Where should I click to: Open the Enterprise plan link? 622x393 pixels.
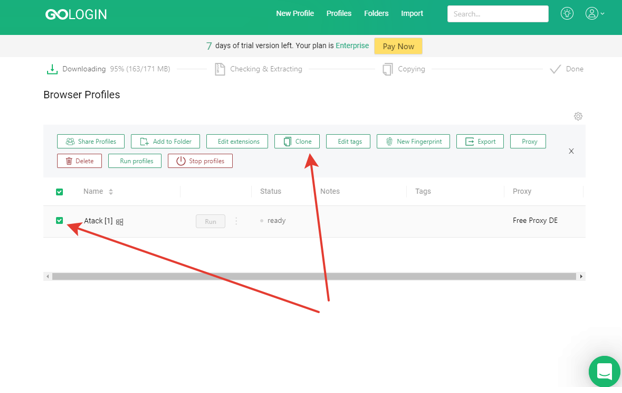coord(352,46)
